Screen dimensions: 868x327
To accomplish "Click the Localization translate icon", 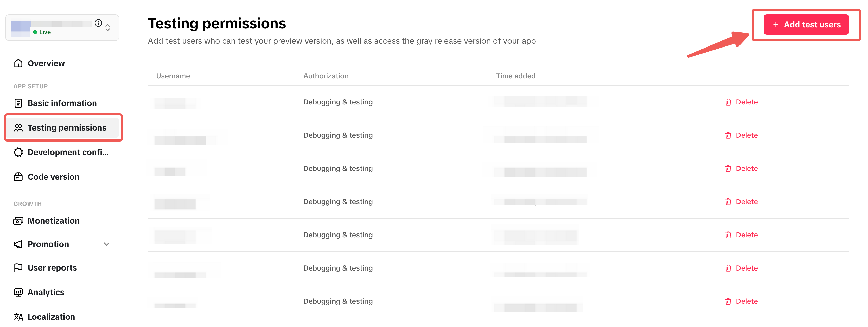I will tap(18, 317).
